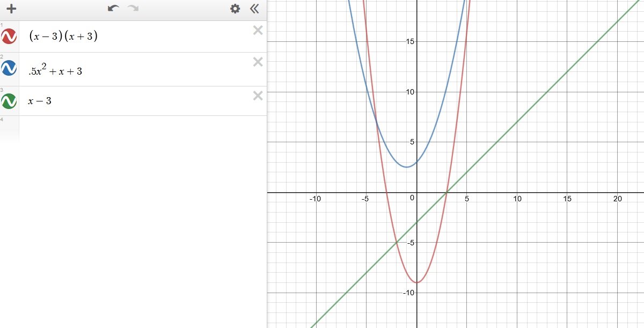Click empty expression row 4

pyautogui.click(x=134, y=128)
